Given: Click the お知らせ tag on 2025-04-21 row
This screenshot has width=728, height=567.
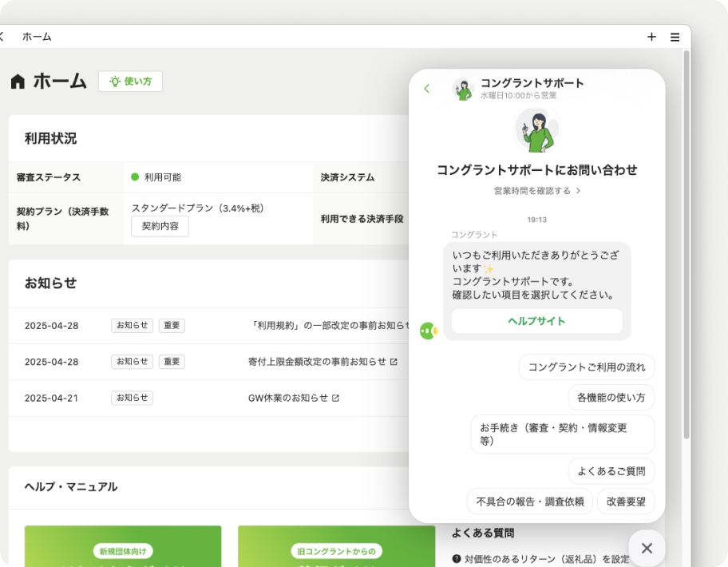Looking at the screenshot, I should click(x=132, y=398).
